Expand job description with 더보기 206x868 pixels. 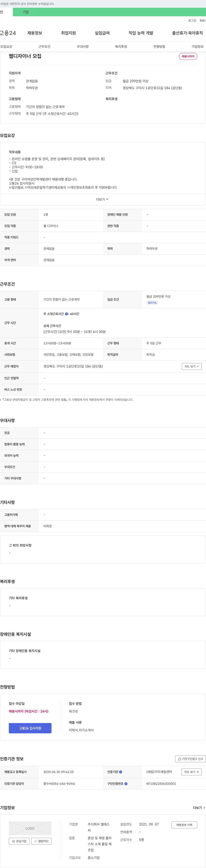click(x=103, y=199)
